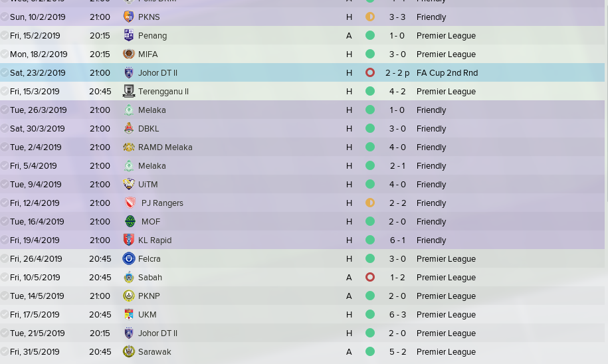
Task: Open the 2 - 2 p FA Cup result
Action: click(397, 73)
